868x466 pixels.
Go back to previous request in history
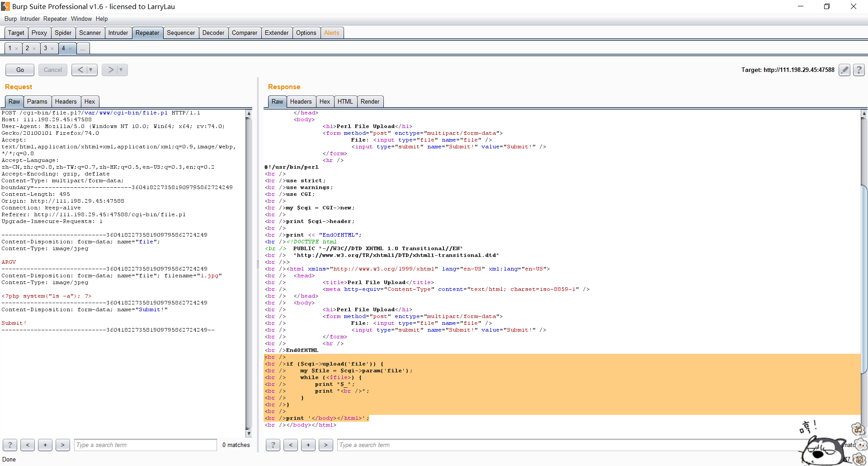point(80,70)
